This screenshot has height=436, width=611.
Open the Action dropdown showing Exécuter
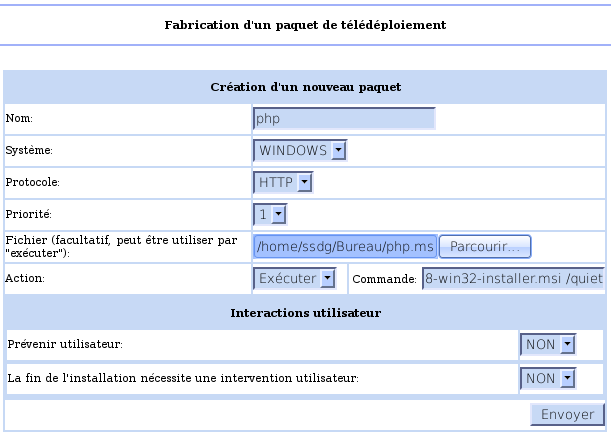[x=294, y=278]
